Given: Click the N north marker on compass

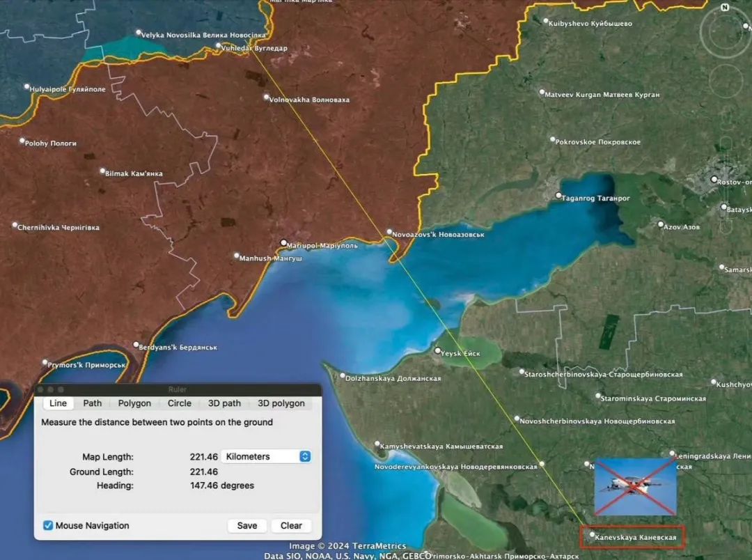Looking at the screenshot, I should pos(725,8).
